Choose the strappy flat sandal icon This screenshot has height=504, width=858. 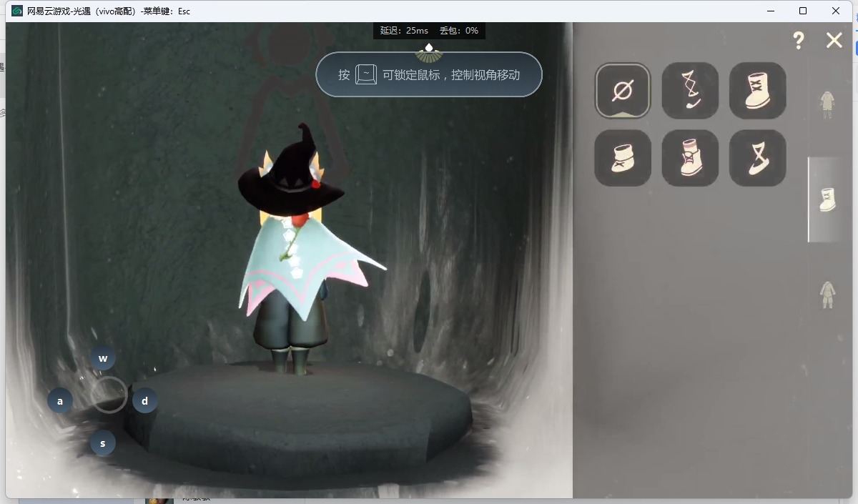pos(757,158)
